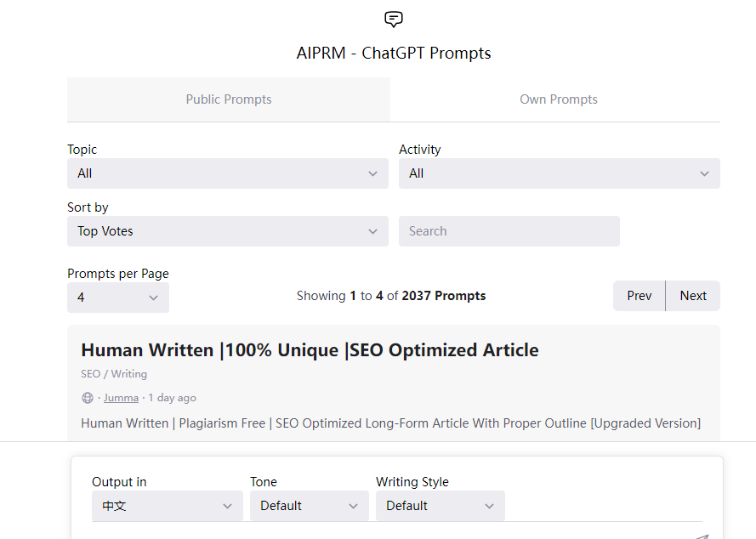This screenshot has width=756, height=539.
Task: Switch to the Public Prompts tab
Action: [229, 99]
